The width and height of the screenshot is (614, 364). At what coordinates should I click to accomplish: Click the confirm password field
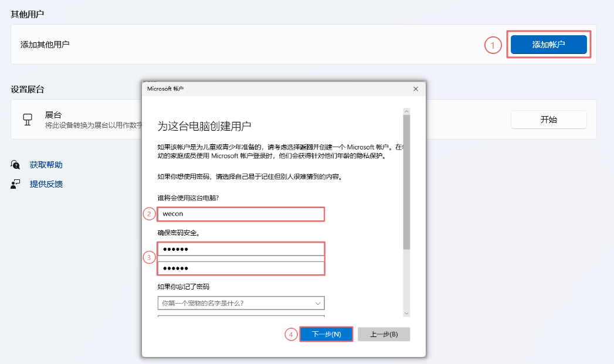[240, 268]
